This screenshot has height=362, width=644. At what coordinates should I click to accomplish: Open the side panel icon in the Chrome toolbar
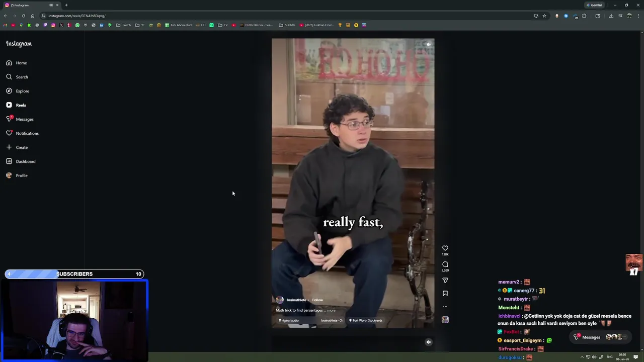pyautogui.click(x=598, y=16)
